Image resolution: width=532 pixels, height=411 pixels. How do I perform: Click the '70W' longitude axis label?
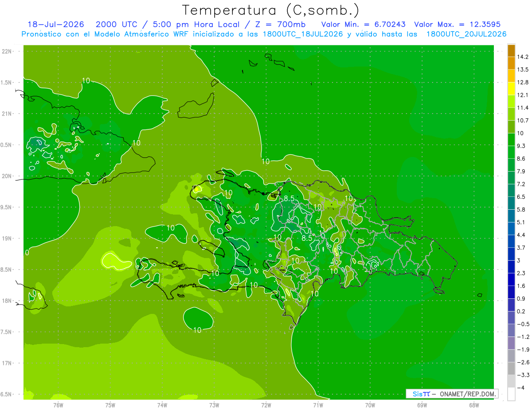370,405
